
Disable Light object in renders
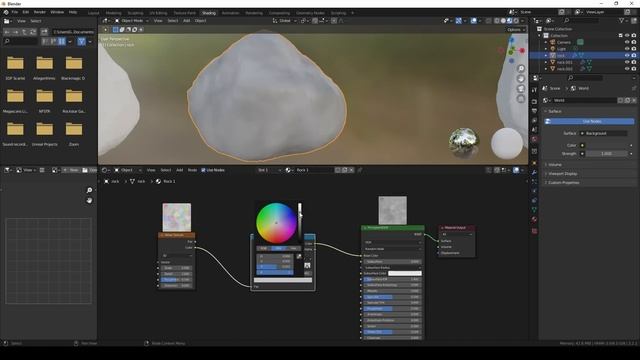point(634,49)
